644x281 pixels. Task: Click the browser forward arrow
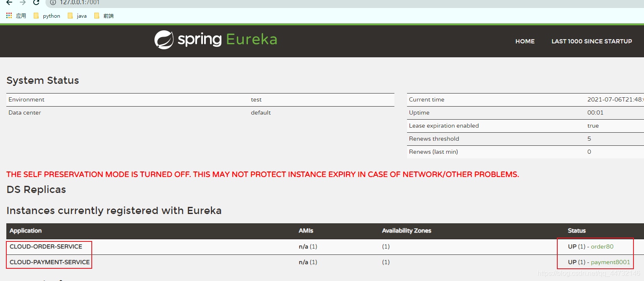coord(23,2)
